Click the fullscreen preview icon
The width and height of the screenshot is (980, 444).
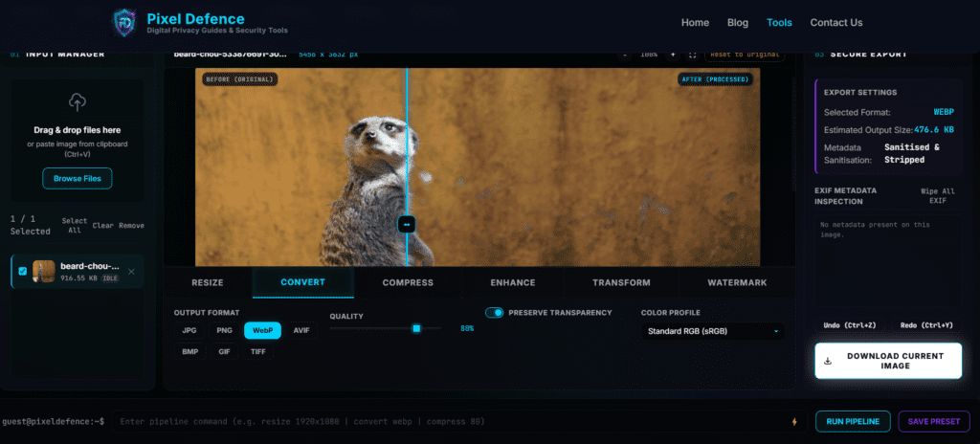[692, 55]
